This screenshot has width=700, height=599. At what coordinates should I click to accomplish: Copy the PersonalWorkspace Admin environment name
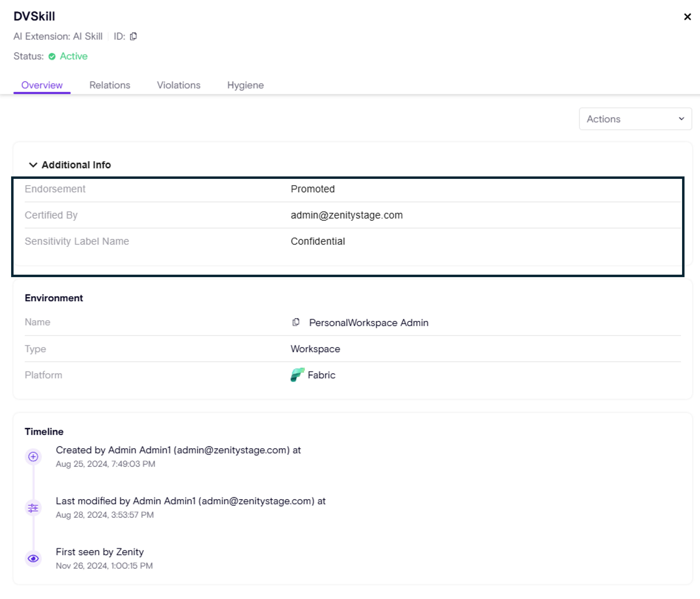click(296, 322)
